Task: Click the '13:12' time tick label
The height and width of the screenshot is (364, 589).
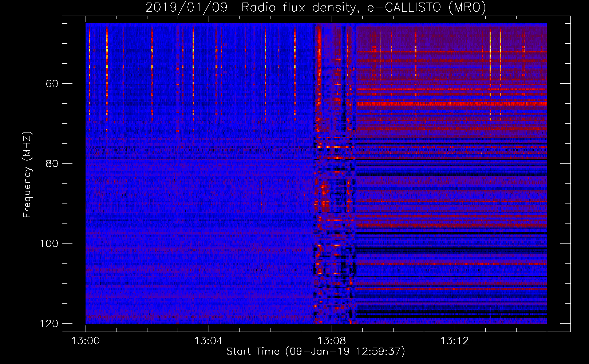Action: coord(454,341)
